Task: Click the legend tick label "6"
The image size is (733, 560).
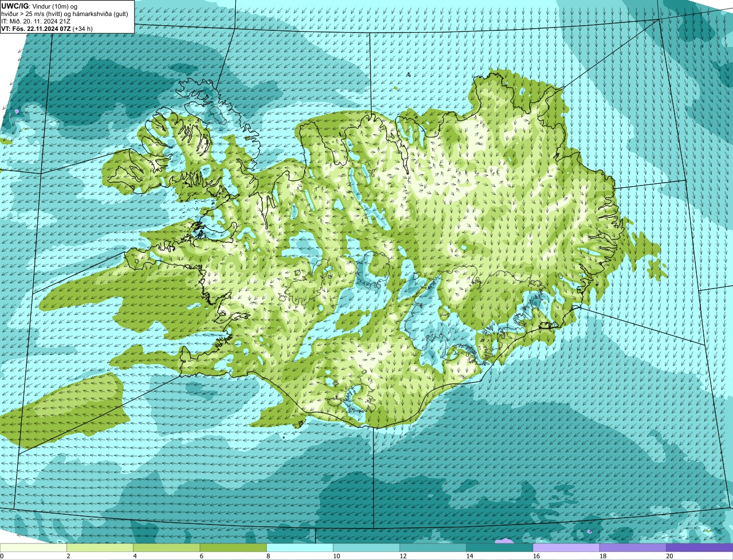Action: pyautogui.click(x=202, y=556)
